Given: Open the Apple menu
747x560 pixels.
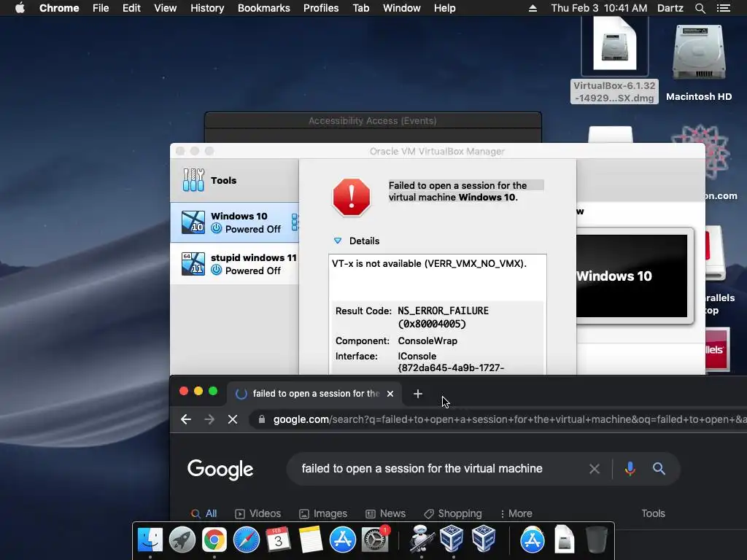Looking at the screenshot, I should 20,8.
